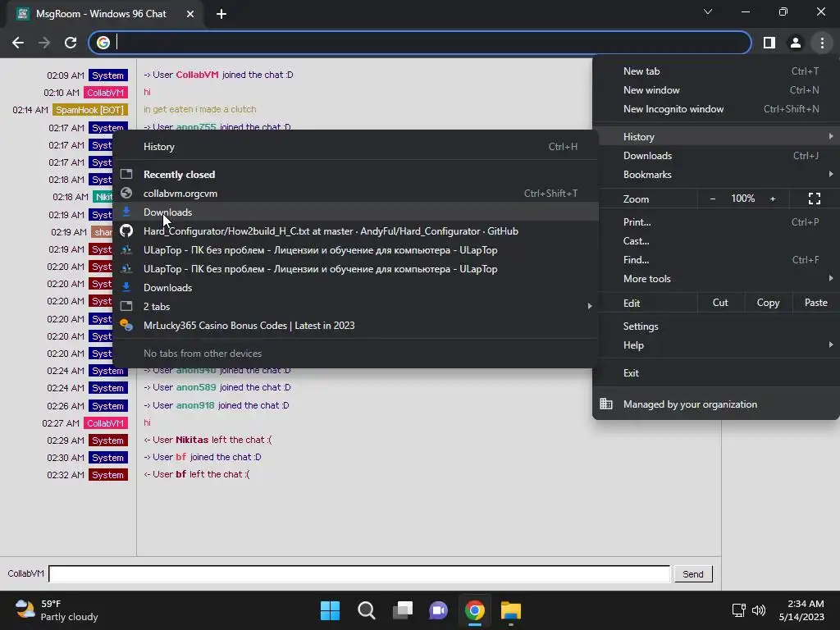Open File Explorer from taskbar
The width and height of the screenshot is (840, 630).
(510, 610)
